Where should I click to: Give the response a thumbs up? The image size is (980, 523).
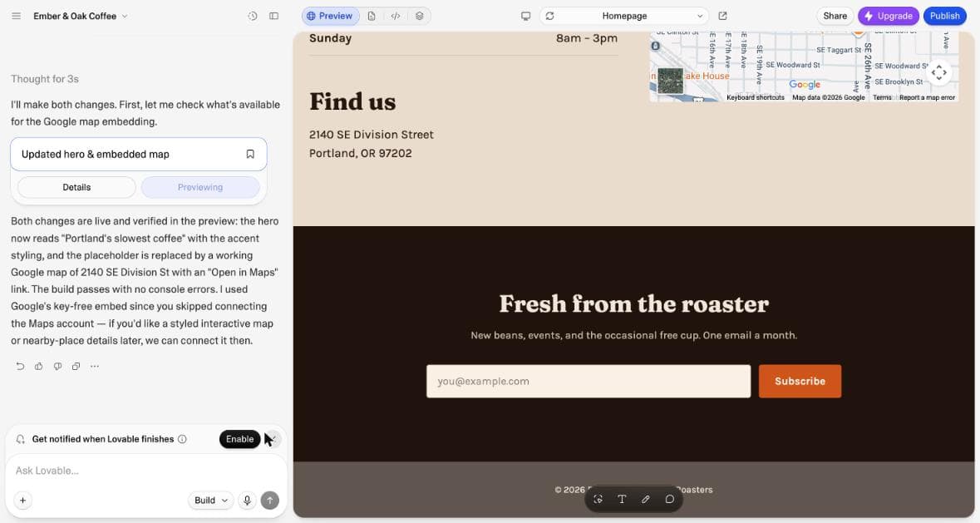[39, 366]
